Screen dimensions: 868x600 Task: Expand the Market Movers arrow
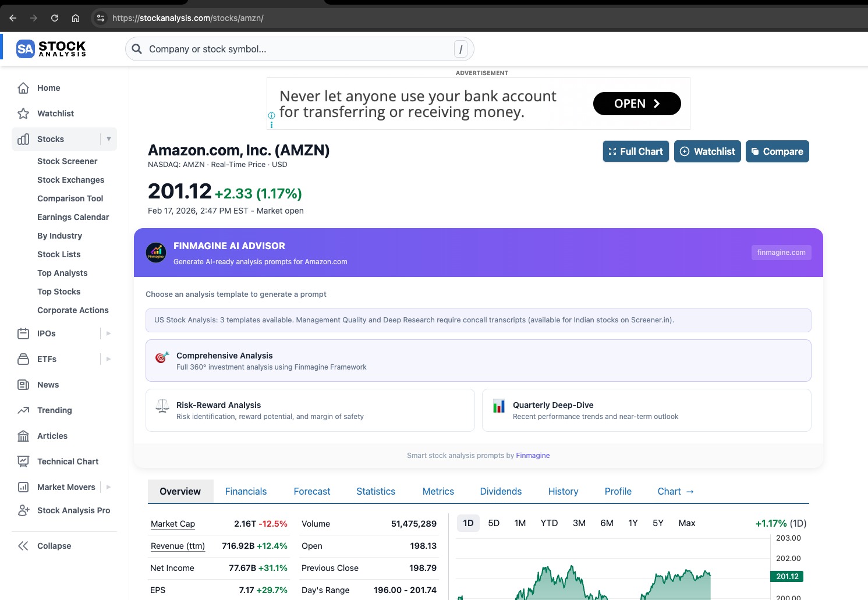tap(108, 487)
